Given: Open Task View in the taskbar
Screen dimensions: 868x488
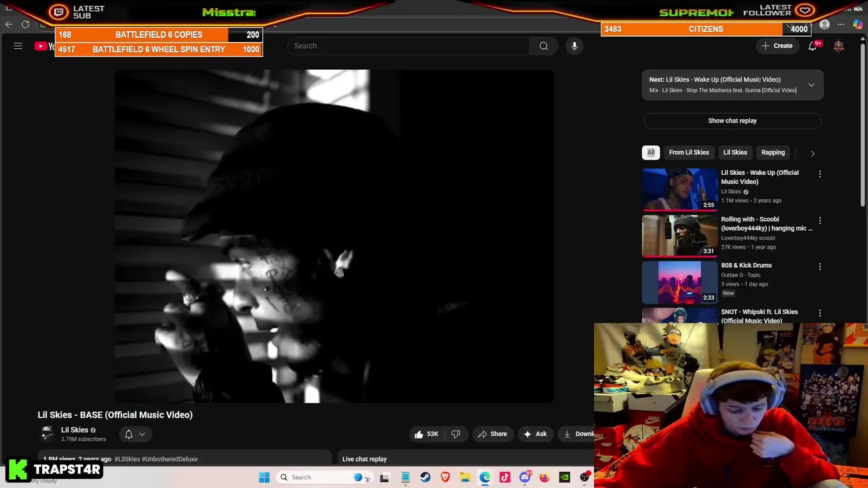Looking at the screenshot, I should pos(384,477).
